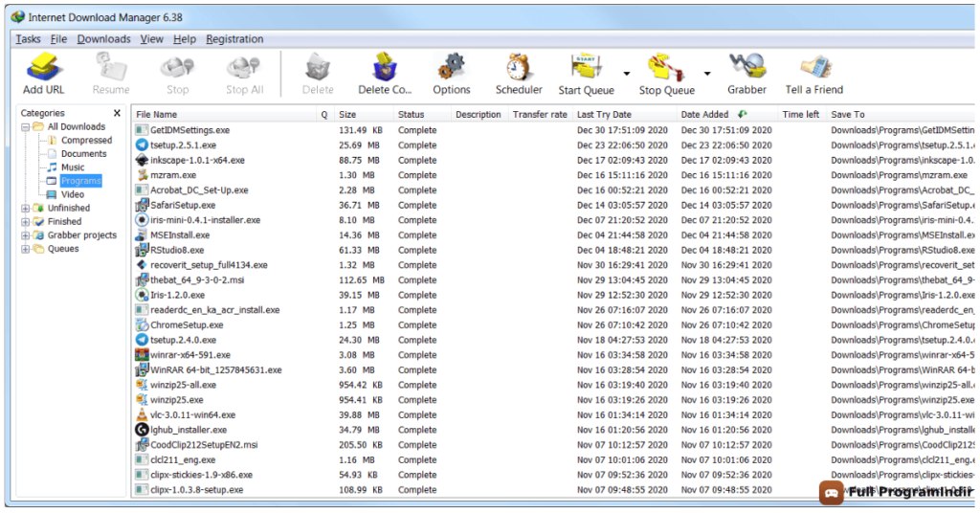Expand the Finished category node

(26, 222)
